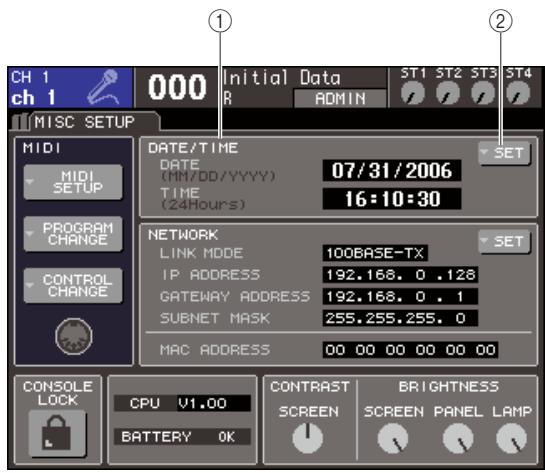Image resolution: width=545 pixels, height=473 pixels.
Task: Open the DATE/TIME SET popup
Action: click(x=504, y=153)
